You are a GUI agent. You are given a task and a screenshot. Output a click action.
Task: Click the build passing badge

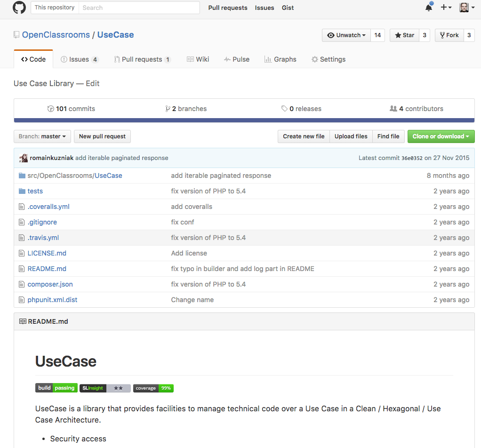(56, 388)
